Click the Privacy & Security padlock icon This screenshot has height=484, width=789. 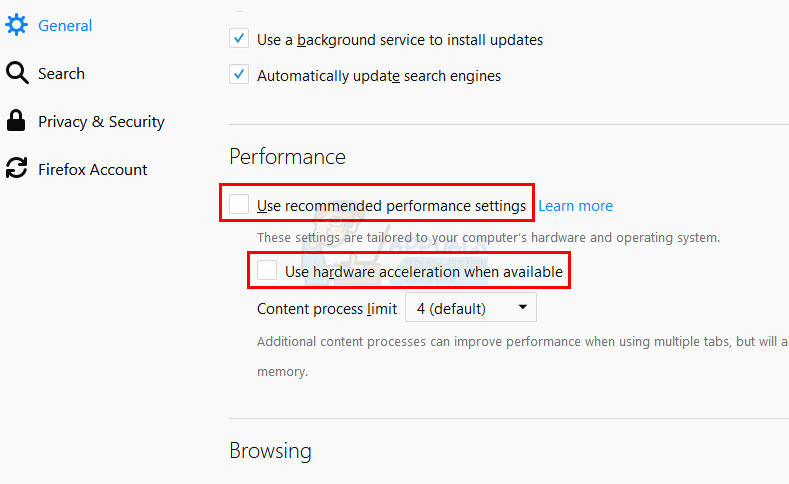point(16,121)
